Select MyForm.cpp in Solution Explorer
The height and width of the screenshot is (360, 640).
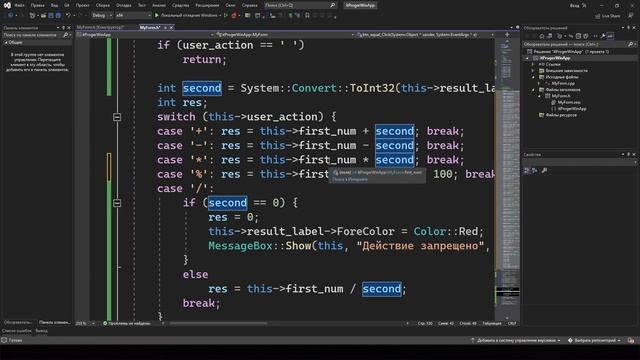click(x=560, y=83)
